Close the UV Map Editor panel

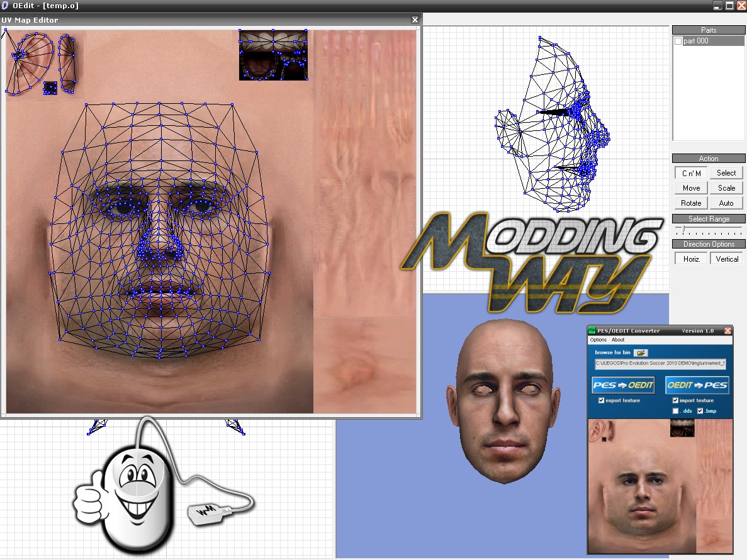pyautogui.click(x=415, y=20)
